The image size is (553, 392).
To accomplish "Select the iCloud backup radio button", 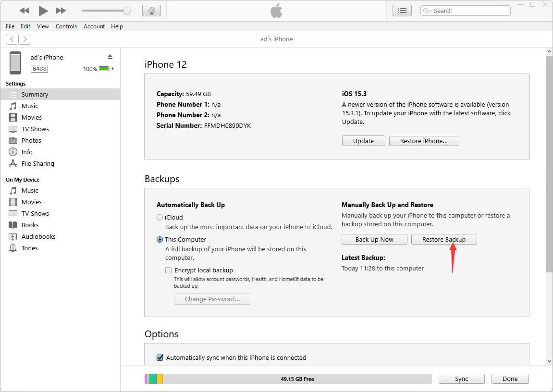I will click(160, 218).
